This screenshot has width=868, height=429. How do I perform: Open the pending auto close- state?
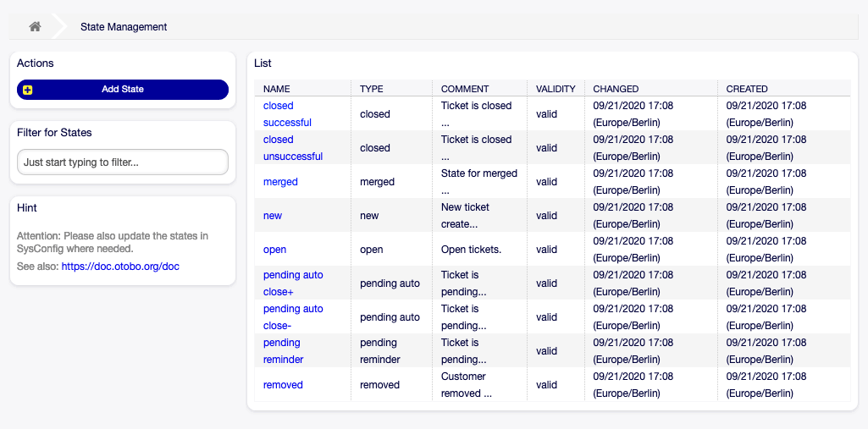click(293, 316)
